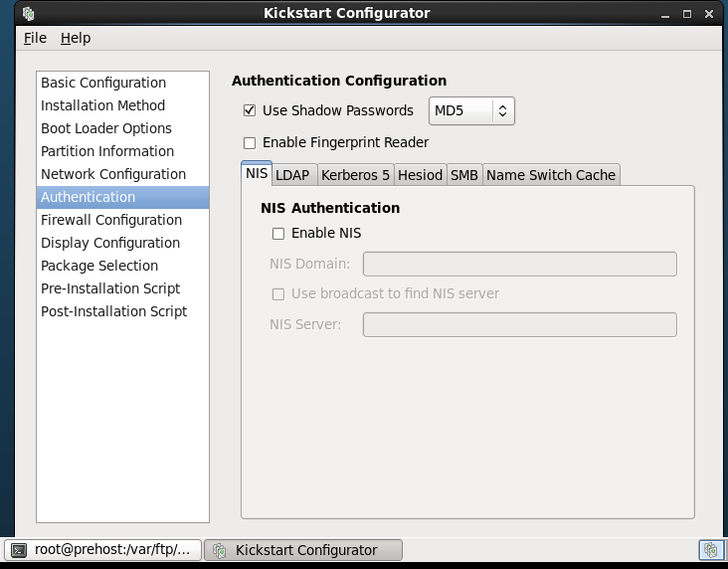This screenshot has height=569, width=728.
Task: Open the MD5 hash algorithm dropdown
Action: pyautogui.click(x=471, y=111)
